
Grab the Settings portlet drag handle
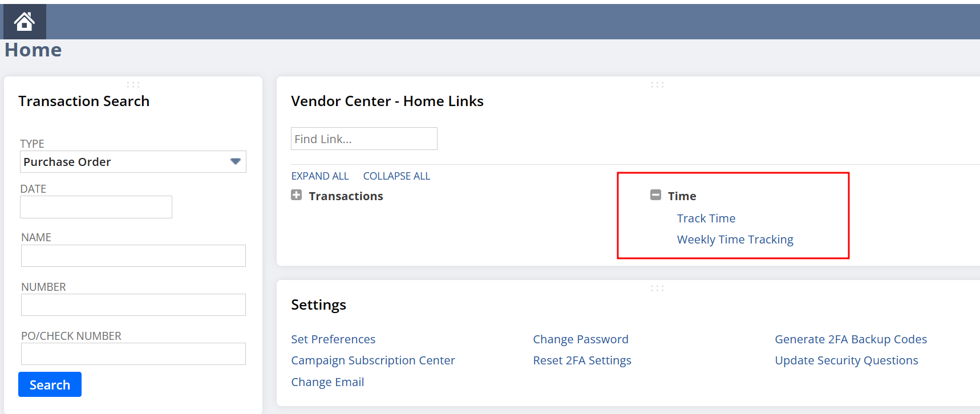[657, 288]
